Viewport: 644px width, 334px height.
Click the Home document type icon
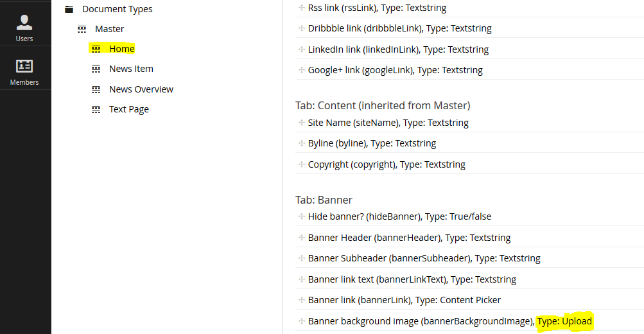tap(96, 49)
